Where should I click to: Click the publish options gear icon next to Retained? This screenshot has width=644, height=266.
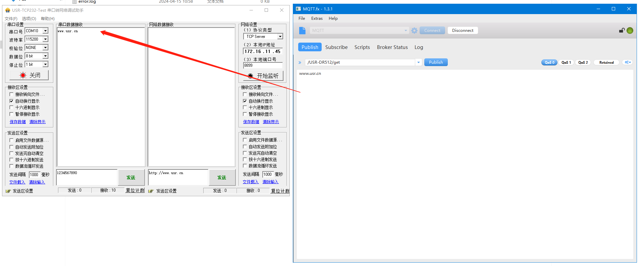coord(627,62)
